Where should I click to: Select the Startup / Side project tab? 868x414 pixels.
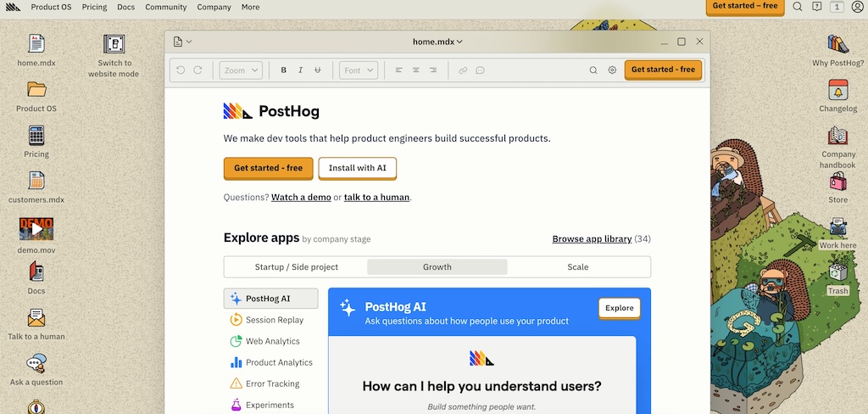[x=296, y=267]
